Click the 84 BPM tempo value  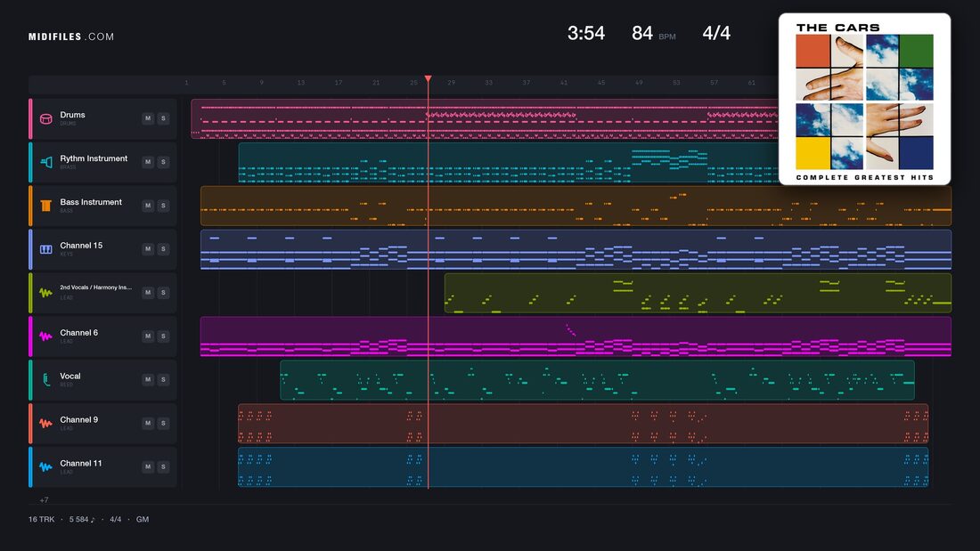[654, 33]
